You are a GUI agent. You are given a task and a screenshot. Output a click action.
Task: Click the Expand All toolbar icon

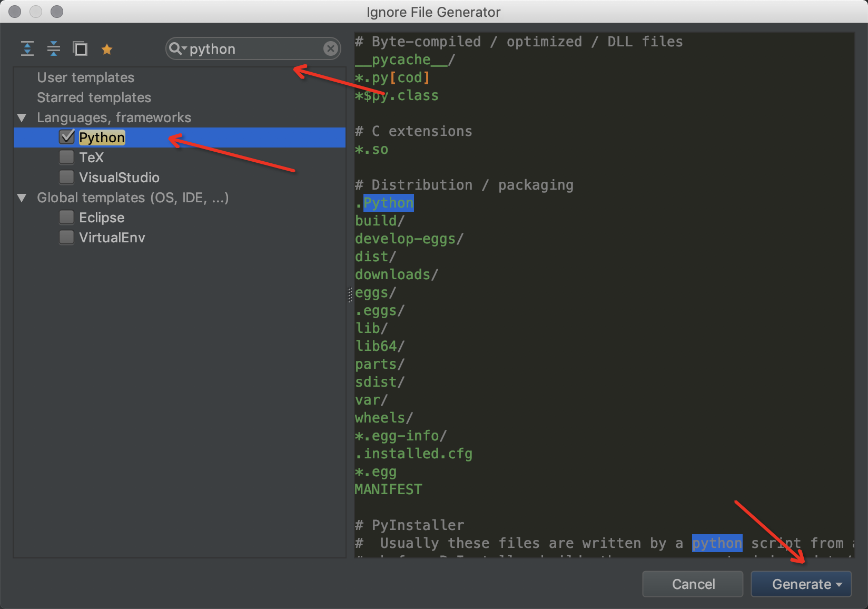coord(27,49)
